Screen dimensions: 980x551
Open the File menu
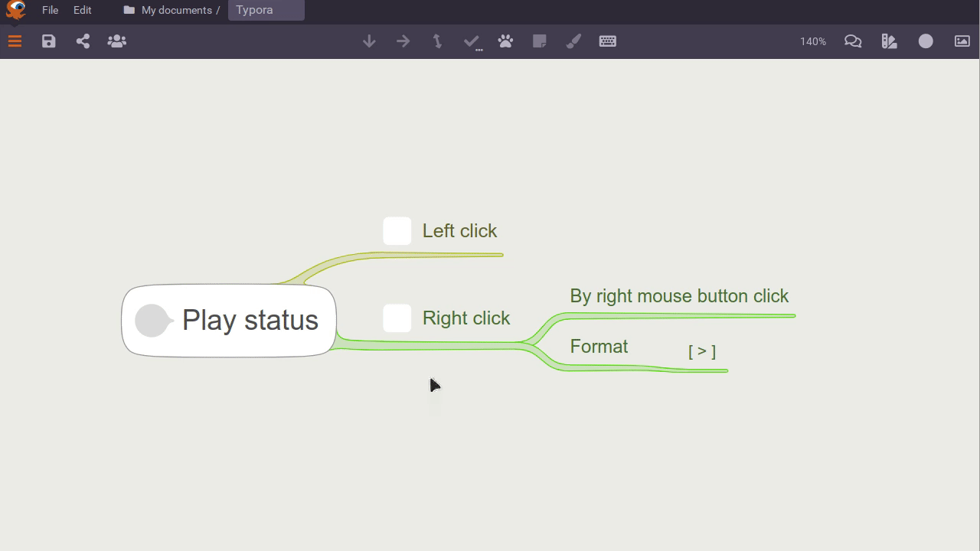[x=50, y=10]
